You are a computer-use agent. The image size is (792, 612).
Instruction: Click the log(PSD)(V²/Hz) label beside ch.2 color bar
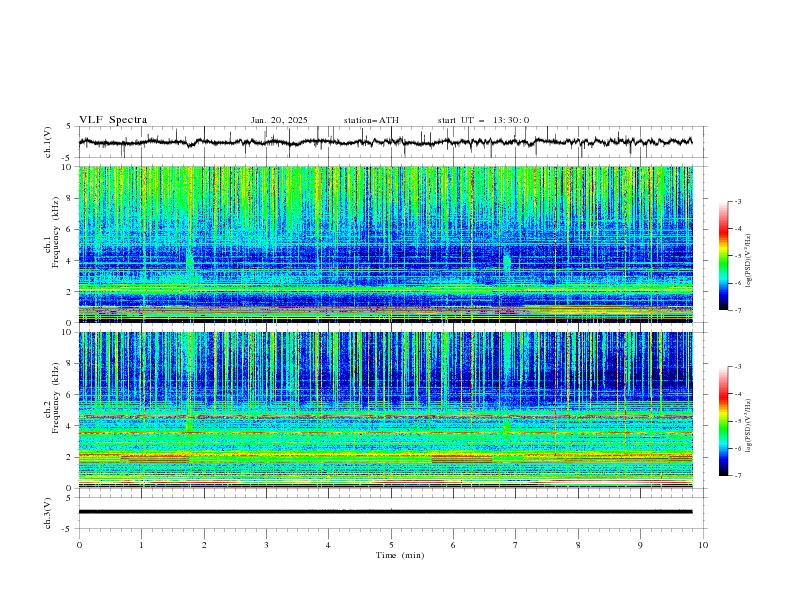point(749,426)
